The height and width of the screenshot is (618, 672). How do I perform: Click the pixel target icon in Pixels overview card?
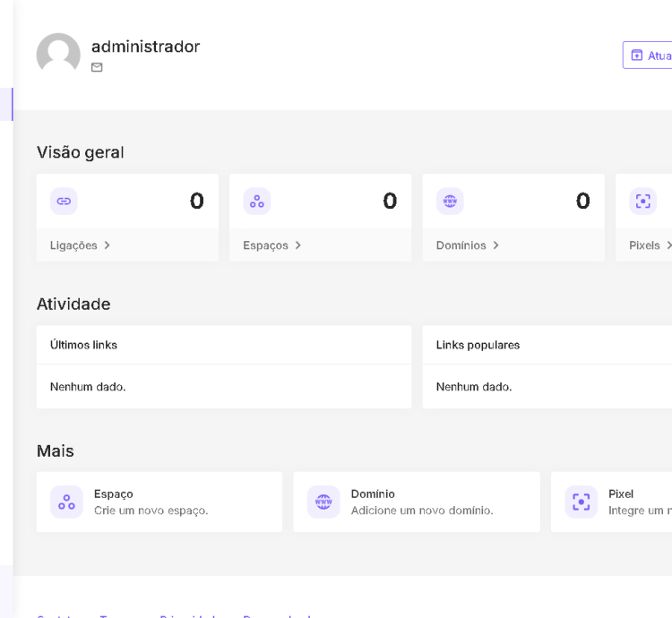coord(642,202)
